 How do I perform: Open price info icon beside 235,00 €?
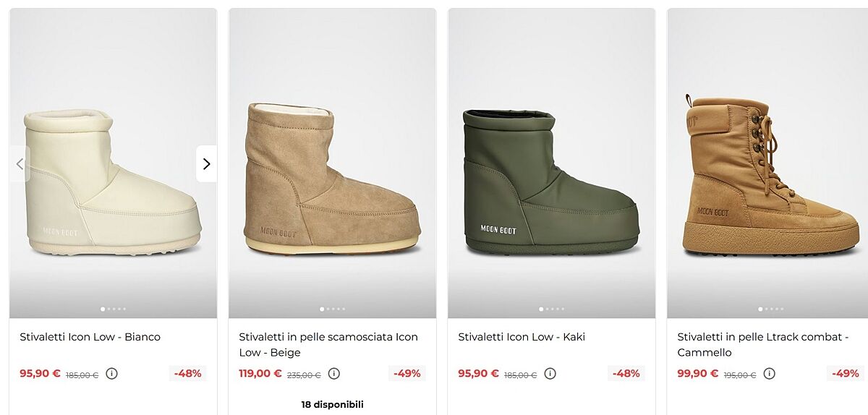(x=333, y=374)
